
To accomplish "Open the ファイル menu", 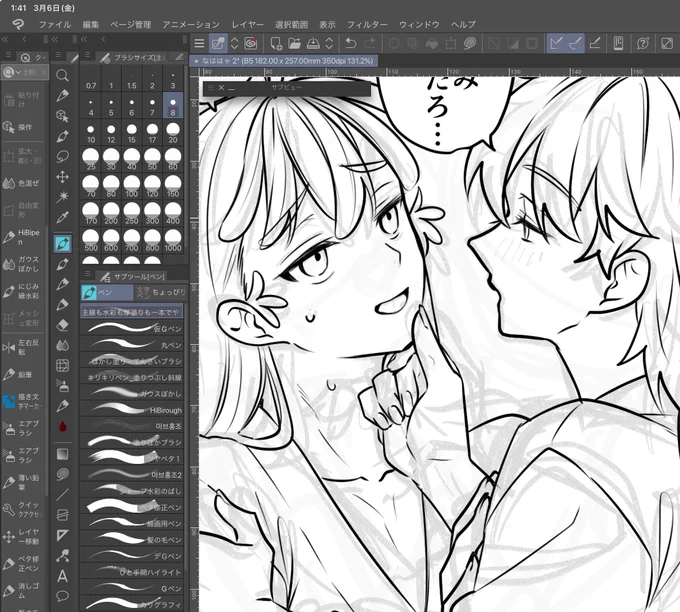I will pyautogui.click(x=55, y=25).
